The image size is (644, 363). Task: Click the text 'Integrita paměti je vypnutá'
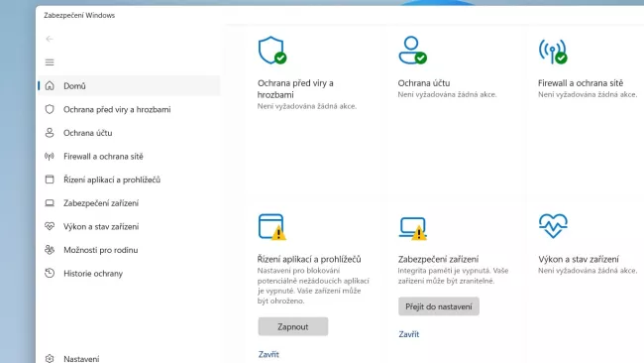(x=444, y=271)
